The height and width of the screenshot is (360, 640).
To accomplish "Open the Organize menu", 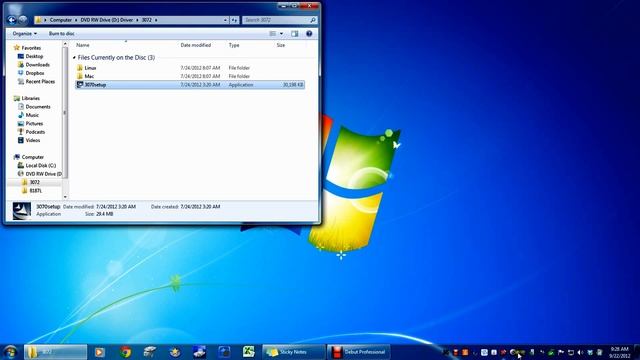I will pos(24,33).
